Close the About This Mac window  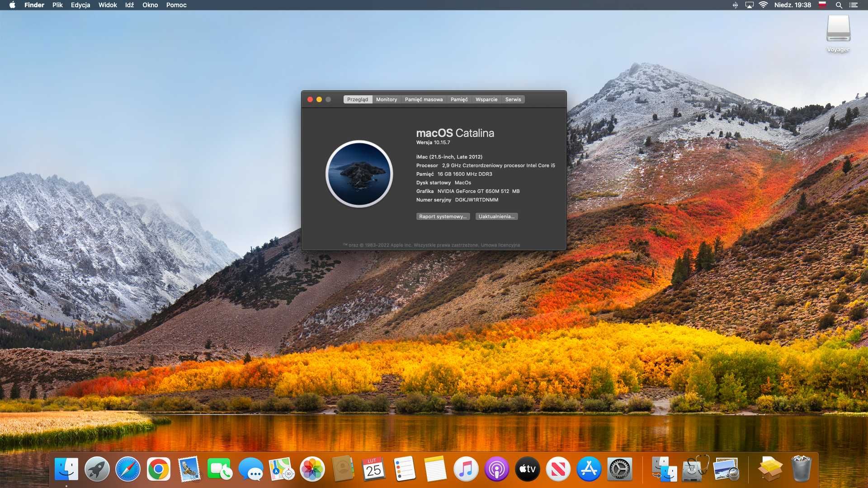(310, 99)
